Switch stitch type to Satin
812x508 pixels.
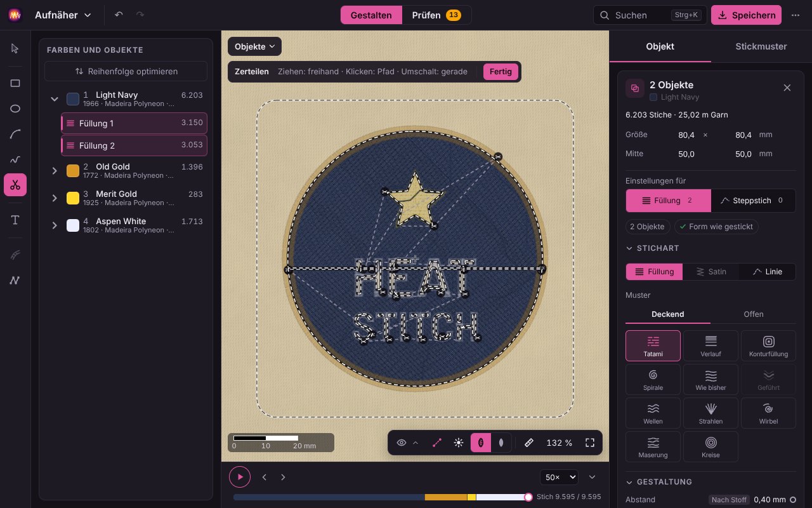click(x=710, y=271)
